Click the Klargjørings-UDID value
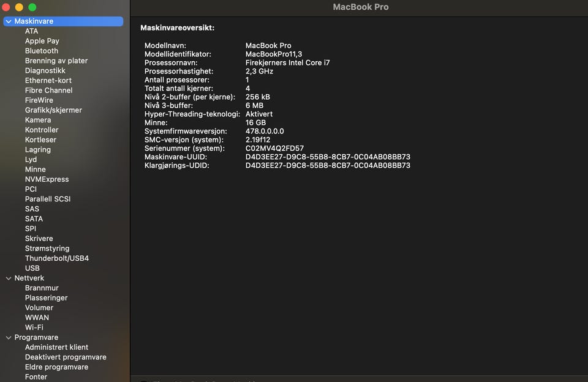Viewport: 588px width, 382px height. 328,166
